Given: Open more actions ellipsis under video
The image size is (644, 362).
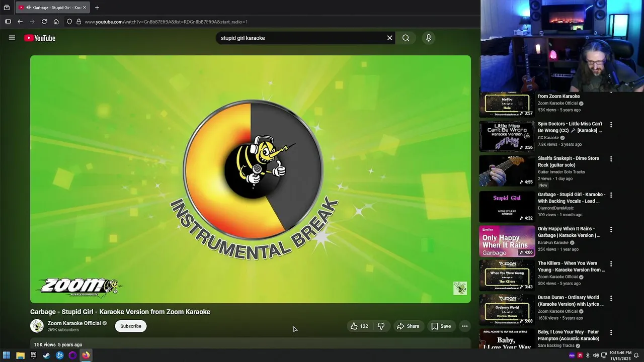Looking at the screenshot, I should [465, 326].
